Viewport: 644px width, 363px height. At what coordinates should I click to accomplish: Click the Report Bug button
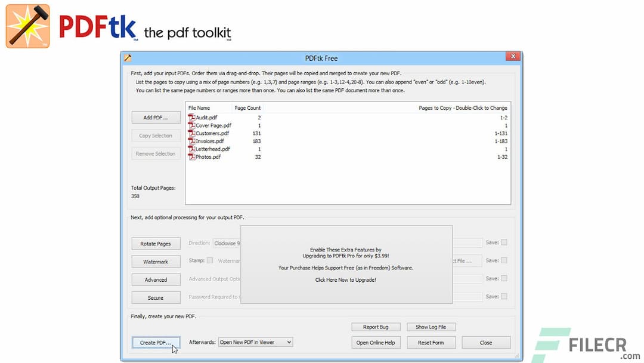[376, 327]
